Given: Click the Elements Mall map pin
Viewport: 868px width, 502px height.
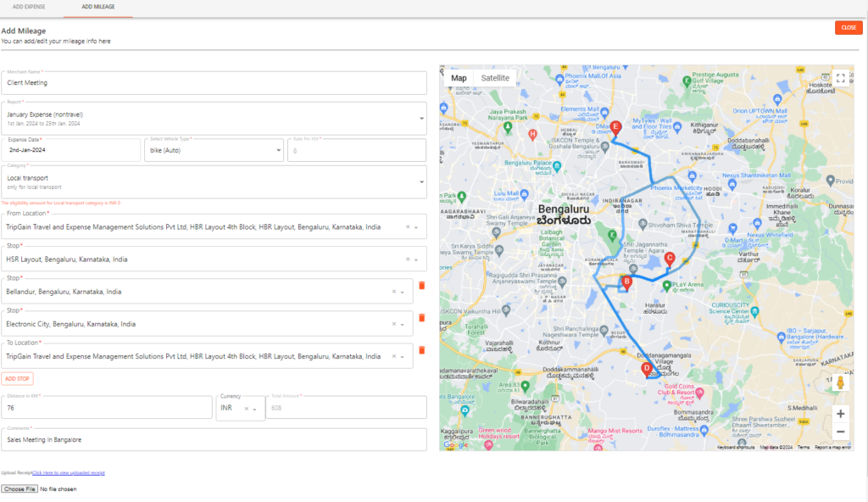Looking at the screenshot, I should (604, 113).
